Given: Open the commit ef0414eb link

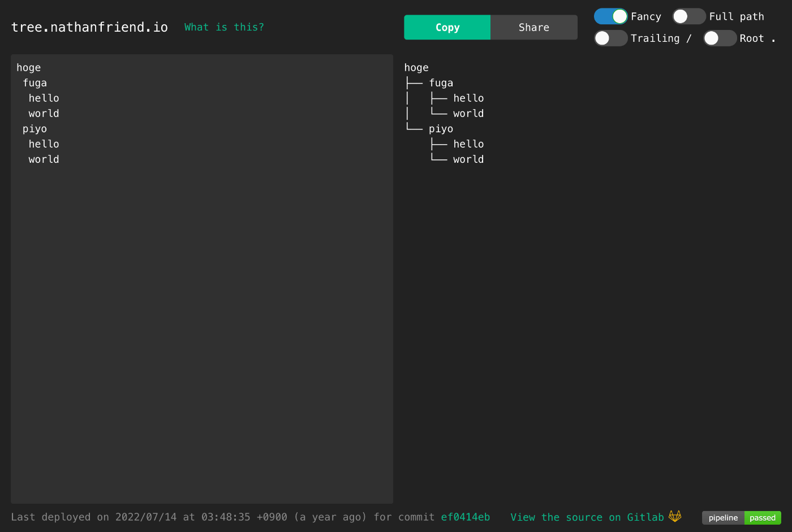Looking at the screenshot, I should click(x=466, y=517).
